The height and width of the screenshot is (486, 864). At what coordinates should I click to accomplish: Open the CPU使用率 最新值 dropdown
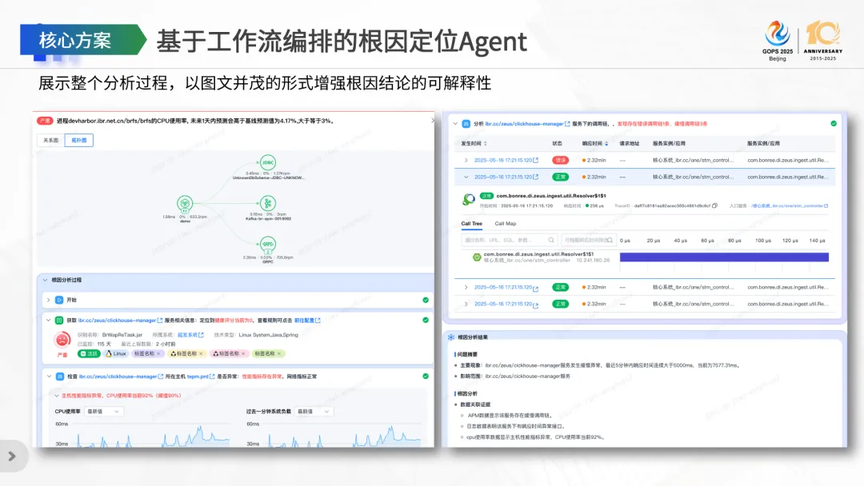click(x=103, y=412)
